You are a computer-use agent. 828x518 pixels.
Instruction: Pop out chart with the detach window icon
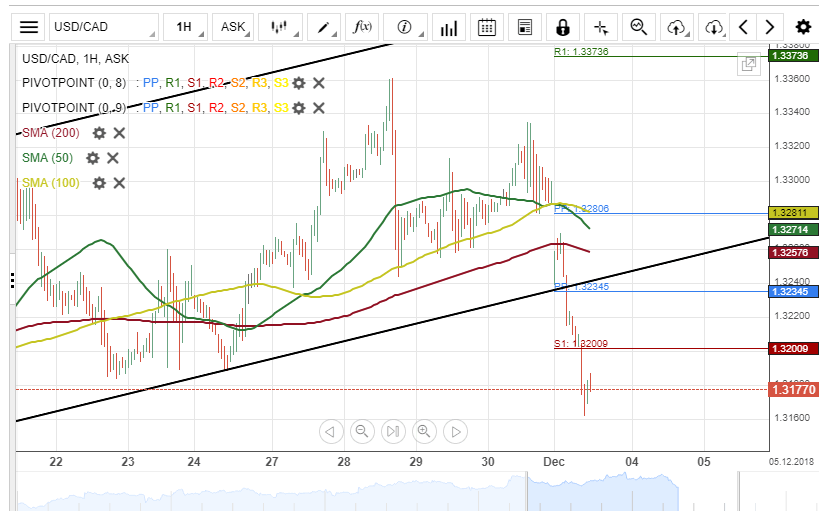click(748, 65)
